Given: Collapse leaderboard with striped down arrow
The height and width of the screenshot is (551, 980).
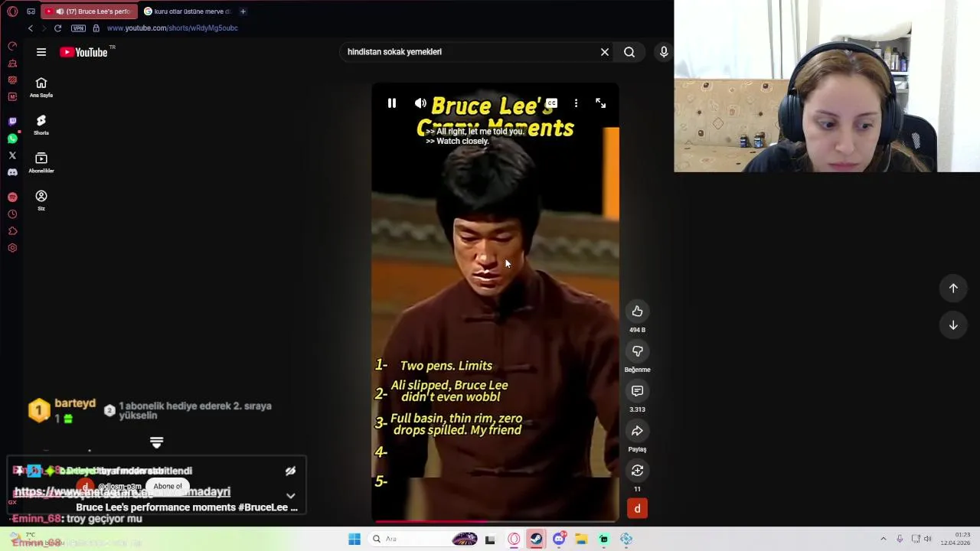Looking at the screenshot, I should (156, 443).
